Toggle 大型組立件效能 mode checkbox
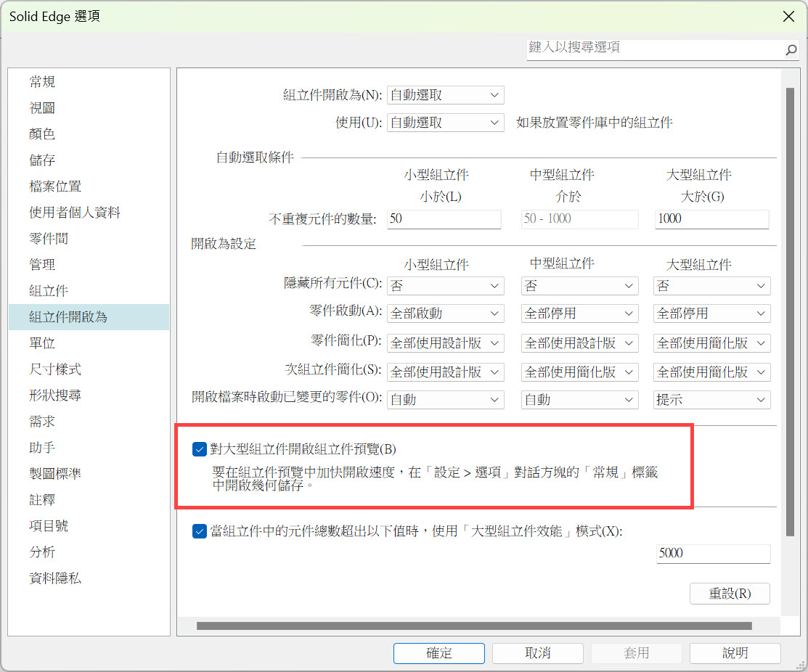This screenshot has height=672, width=808. pos(200,531)
